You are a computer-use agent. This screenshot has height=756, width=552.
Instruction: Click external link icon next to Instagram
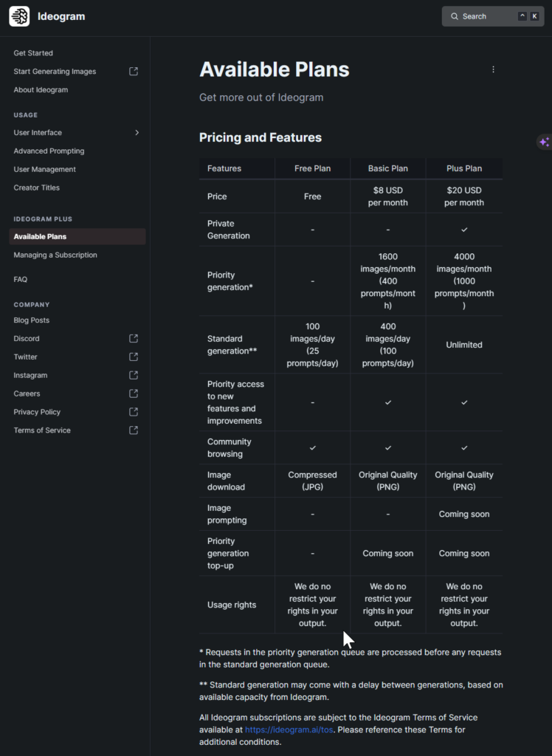pos(134,375)
